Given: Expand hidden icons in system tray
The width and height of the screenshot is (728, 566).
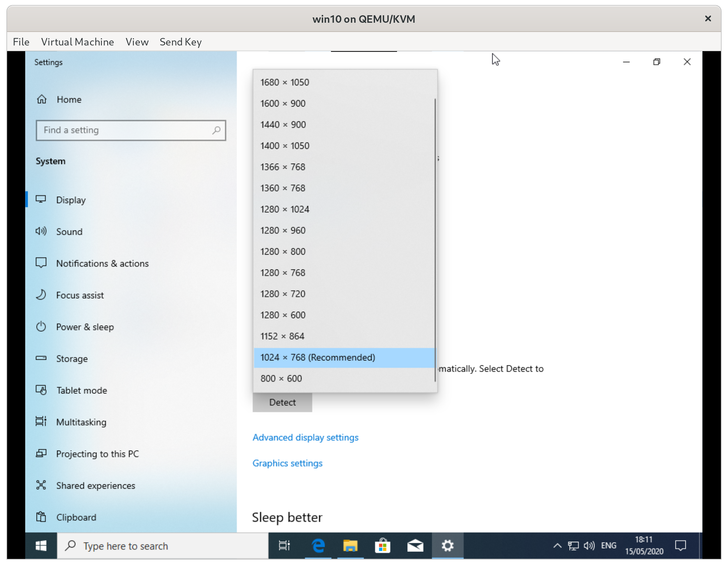Looking at the screenshot, I should tap(557, 545).
